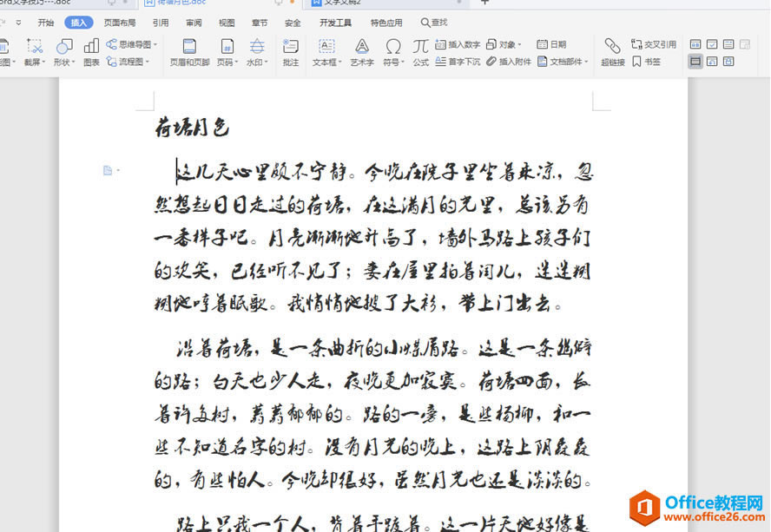
Task: Open the 安全 tab
Action: click(293, 23)
